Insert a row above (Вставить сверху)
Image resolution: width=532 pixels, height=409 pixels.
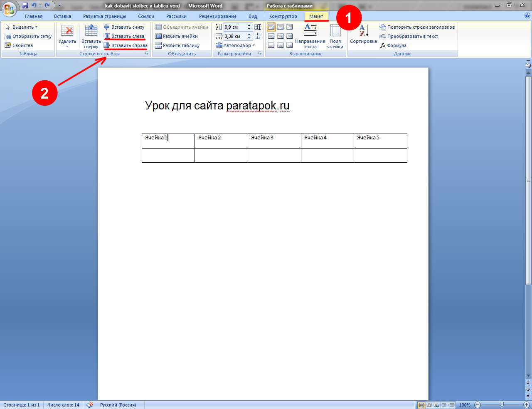[x=91, y=36]
